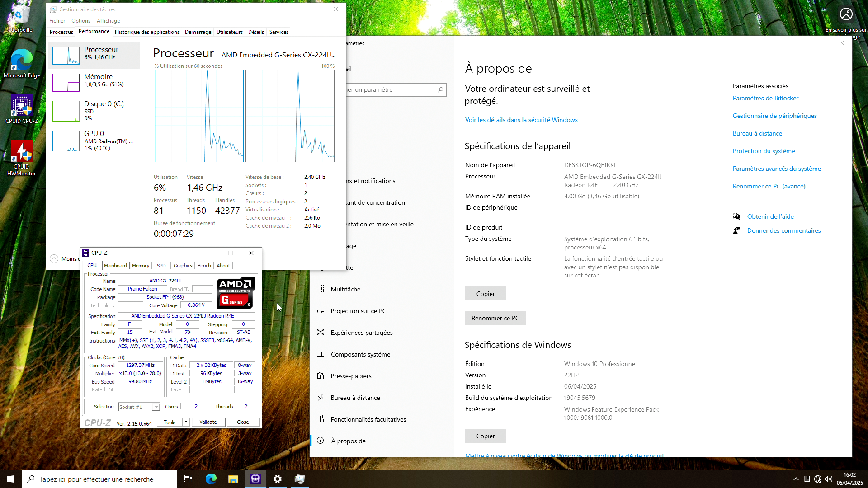This screenshot has height=488, width=868.
Task: Click the taskbar search field
Action: coord(99,479)
